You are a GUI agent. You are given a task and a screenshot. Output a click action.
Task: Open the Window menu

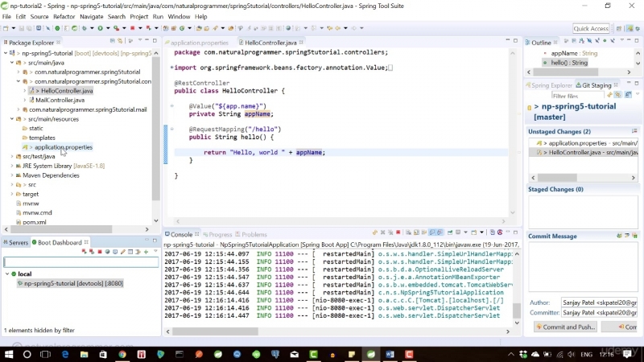coord(179,17)
